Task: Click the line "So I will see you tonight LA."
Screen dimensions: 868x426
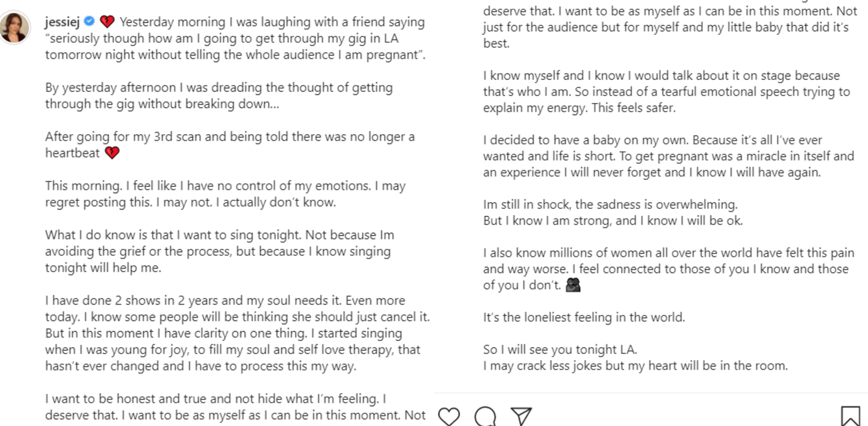Action: click(560, 350)
